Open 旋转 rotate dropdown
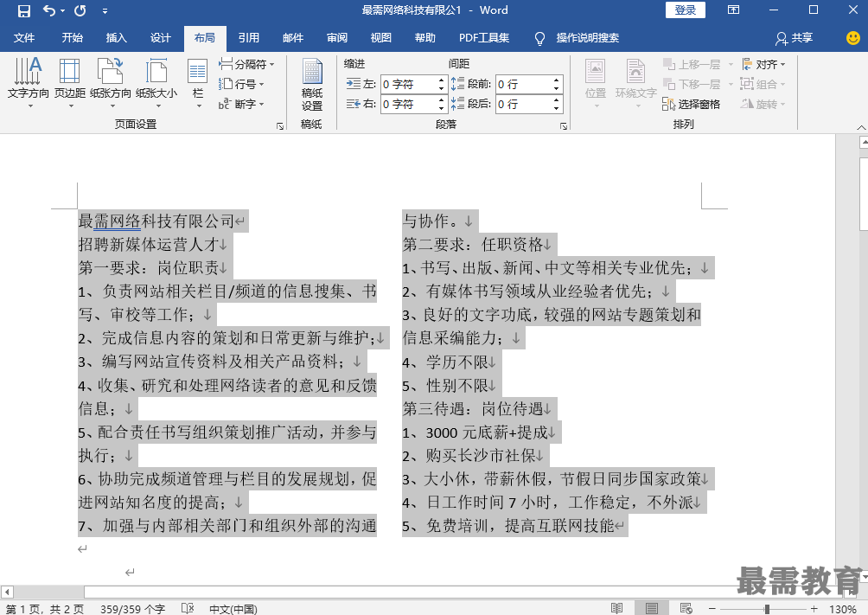Viewport: 868px width, 615px height. (763, 104)
